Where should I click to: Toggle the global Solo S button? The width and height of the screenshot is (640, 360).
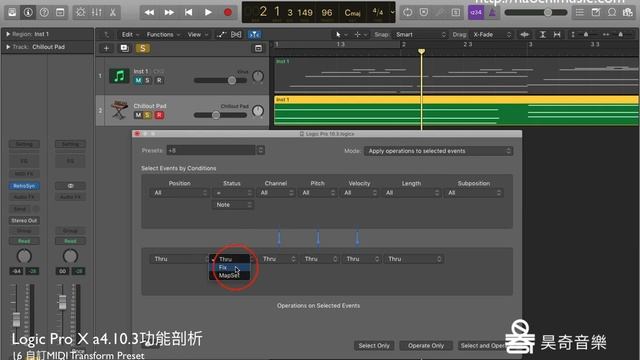[142, 49]
